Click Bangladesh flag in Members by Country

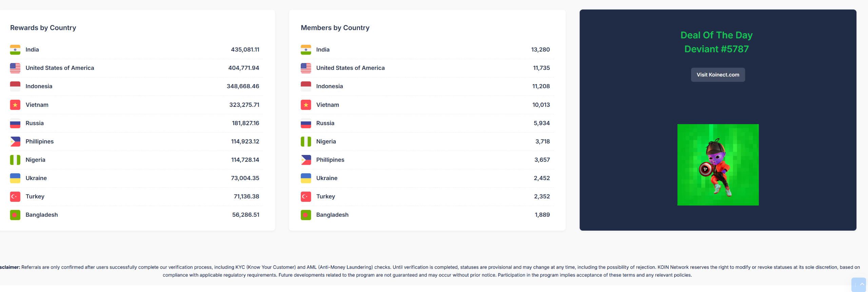[306, 215]
